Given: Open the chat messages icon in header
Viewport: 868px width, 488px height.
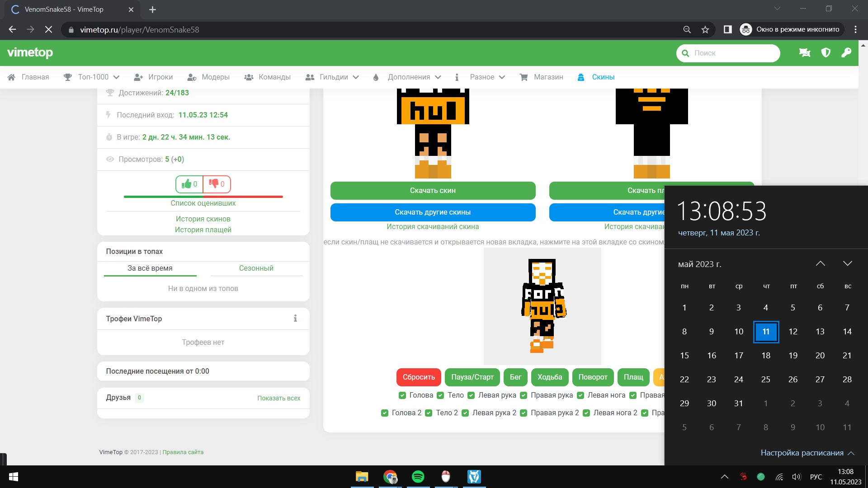Looking at the screenshot, I should click(x=805, y=53).
